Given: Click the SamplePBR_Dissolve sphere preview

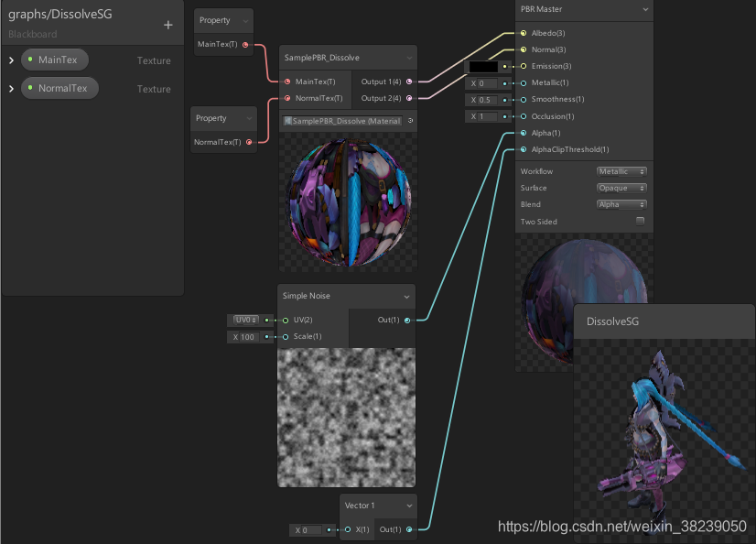Looking at the screenshot, I should 349,201.
